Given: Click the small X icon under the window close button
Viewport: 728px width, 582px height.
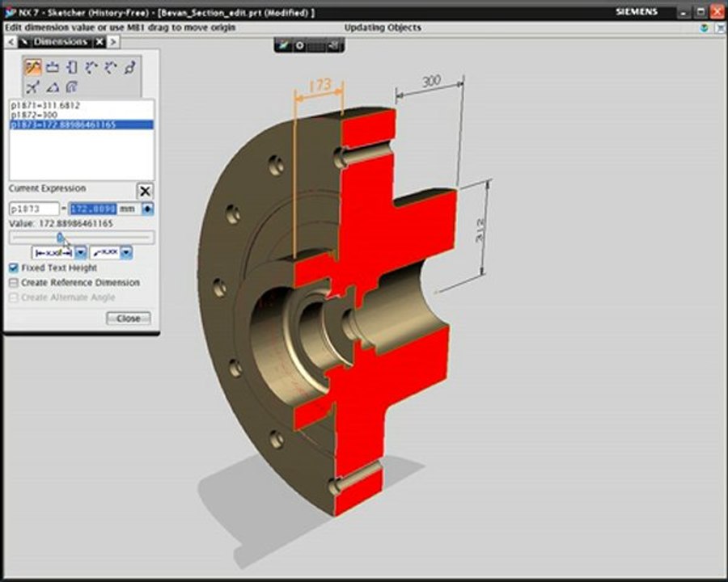Looking at the screenshot, I should 721,28.
